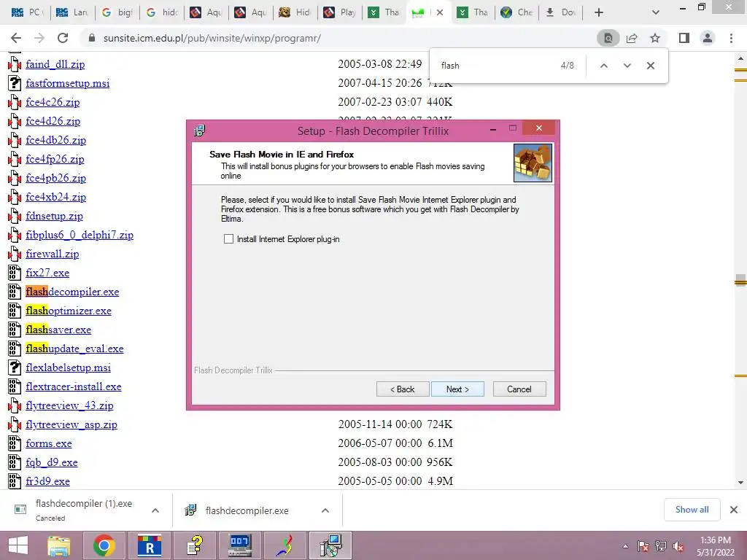The width and height of the screenshot is (747, 560).
Task: Click the muted volume tray icon
Action: tap(678, 547)
